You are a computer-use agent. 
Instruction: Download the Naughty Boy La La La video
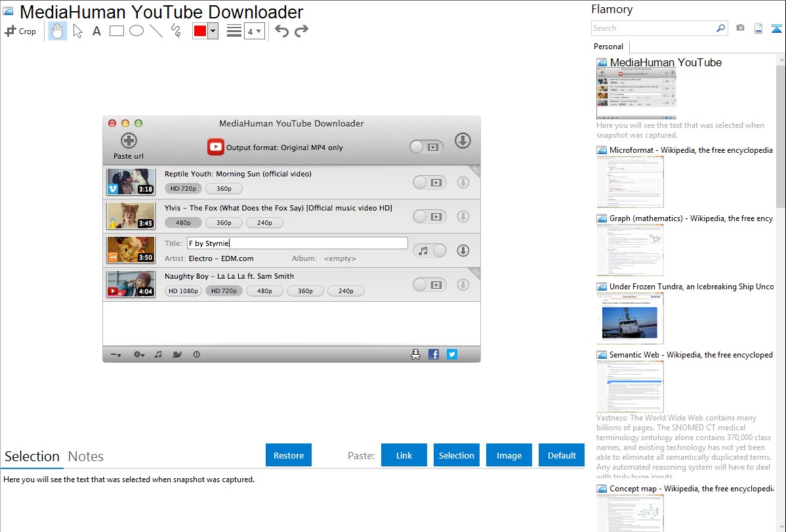click(x=463, y=285)
